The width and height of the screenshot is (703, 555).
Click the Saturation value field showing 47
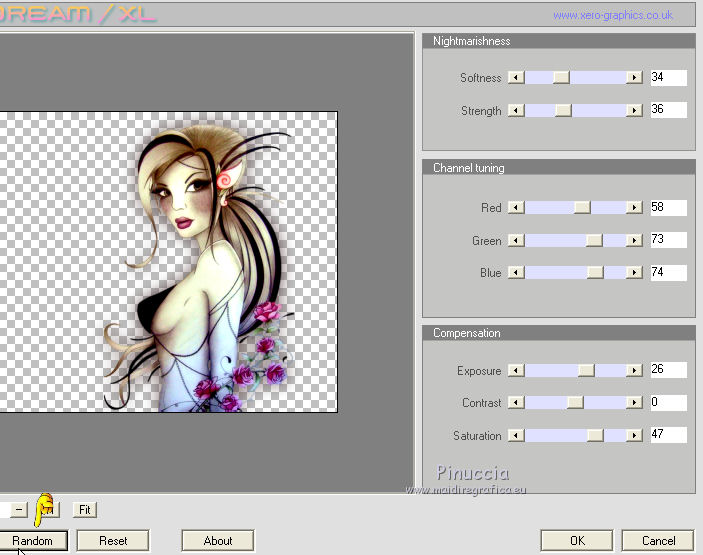click(668, 435)
